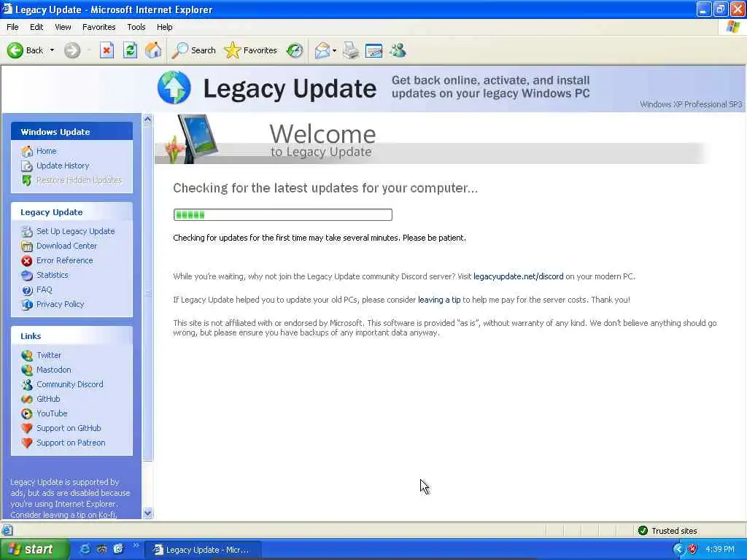Click Restore Hidden Updates link

coord(80,180)
